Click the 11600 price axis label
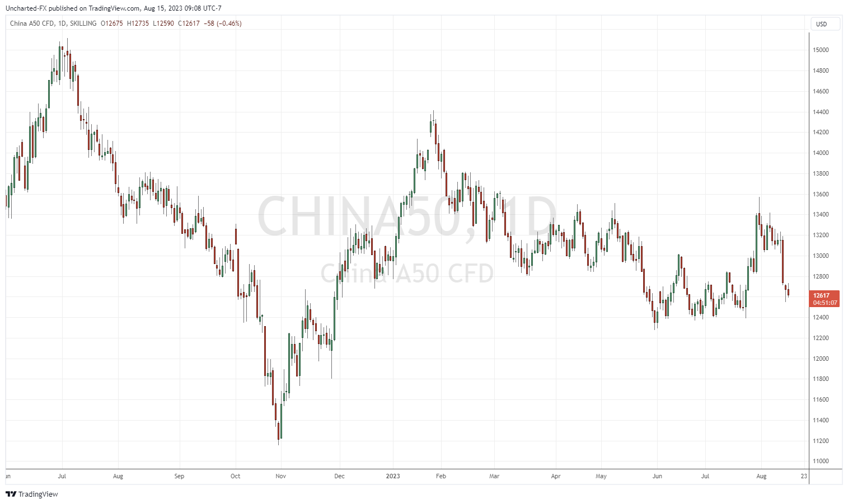This screenshot has width=848, height=504. coord(821,399)
